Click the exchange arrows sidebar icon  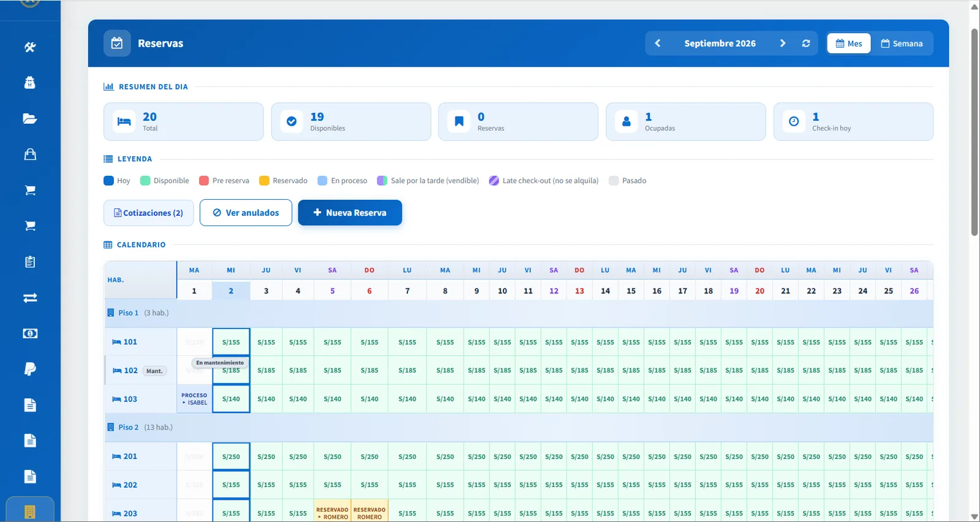tap(29, 298)
